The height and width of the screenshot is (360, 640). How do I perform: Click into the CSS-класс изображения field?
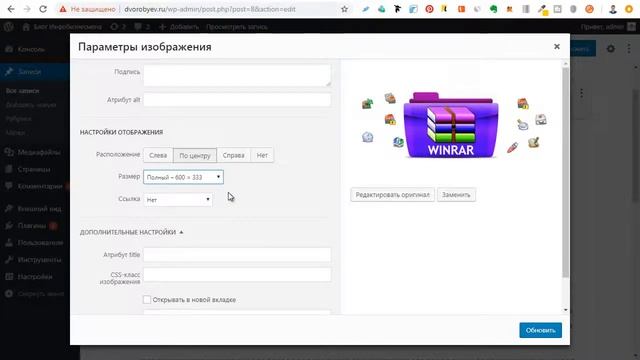(237, 275)
